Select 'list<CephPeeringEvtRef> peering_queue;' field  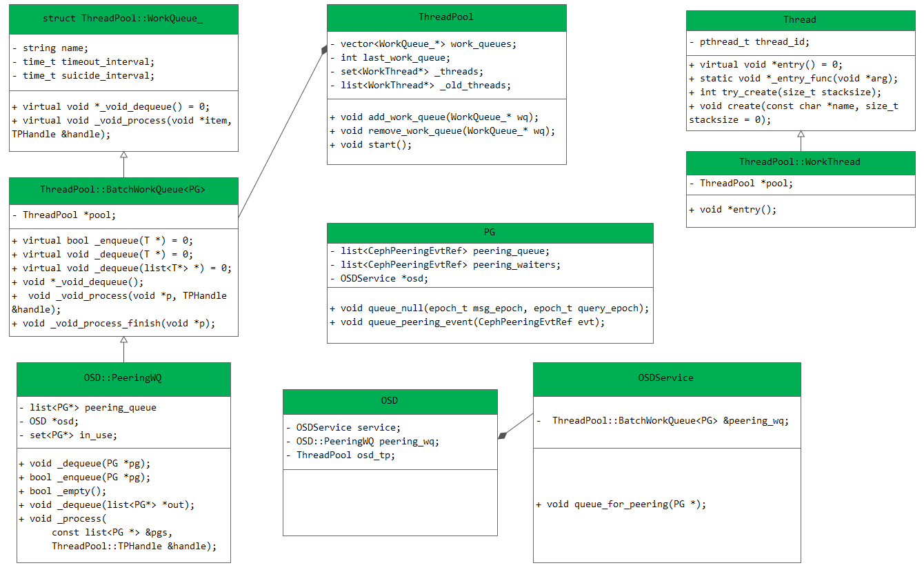[x=440, y=251]
